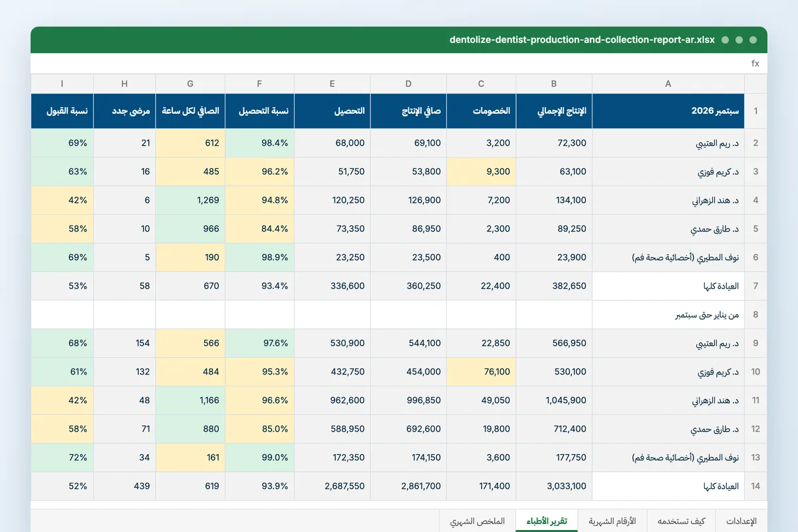Click new patients cell 154

124,343
